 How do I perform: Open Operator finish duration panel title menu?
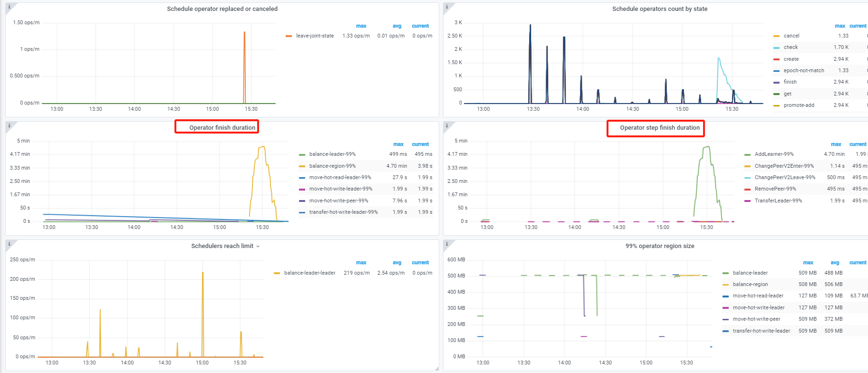[x=222, y=127]
